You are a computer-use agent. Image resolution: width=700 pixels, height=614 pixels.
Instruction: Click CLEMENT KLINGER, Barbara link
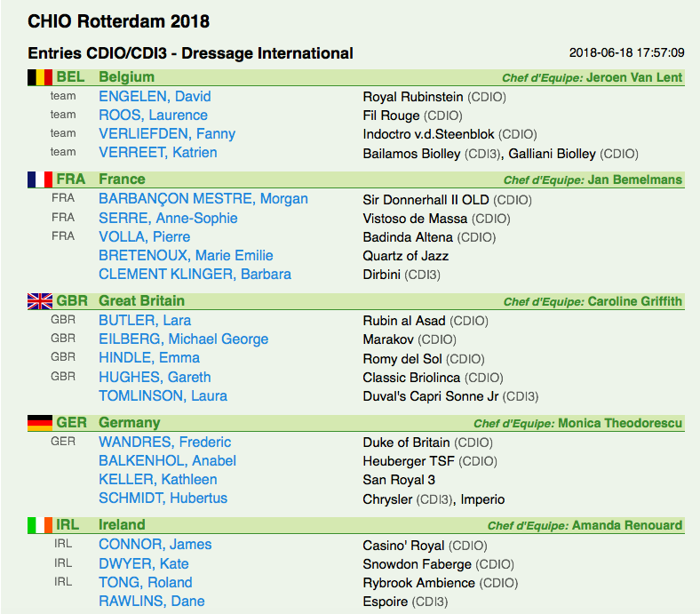coord(195,275)
